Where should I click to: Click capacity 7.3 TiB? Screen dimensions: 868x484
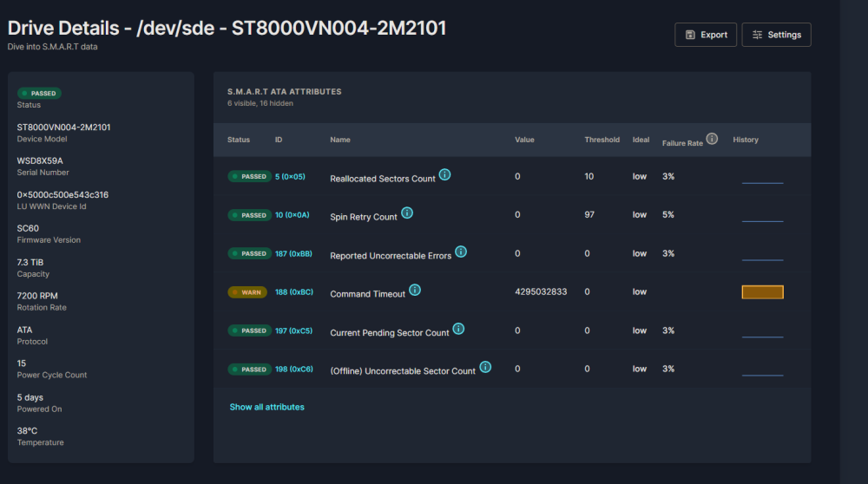(x=30, y=262)
